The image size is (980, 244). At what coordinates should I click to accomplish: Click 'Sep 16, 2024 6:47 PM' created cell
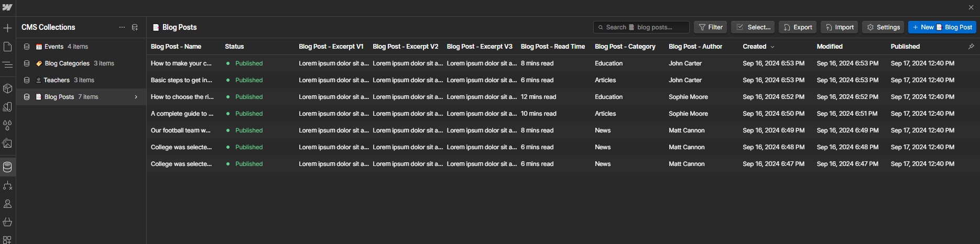coord(774,164)
